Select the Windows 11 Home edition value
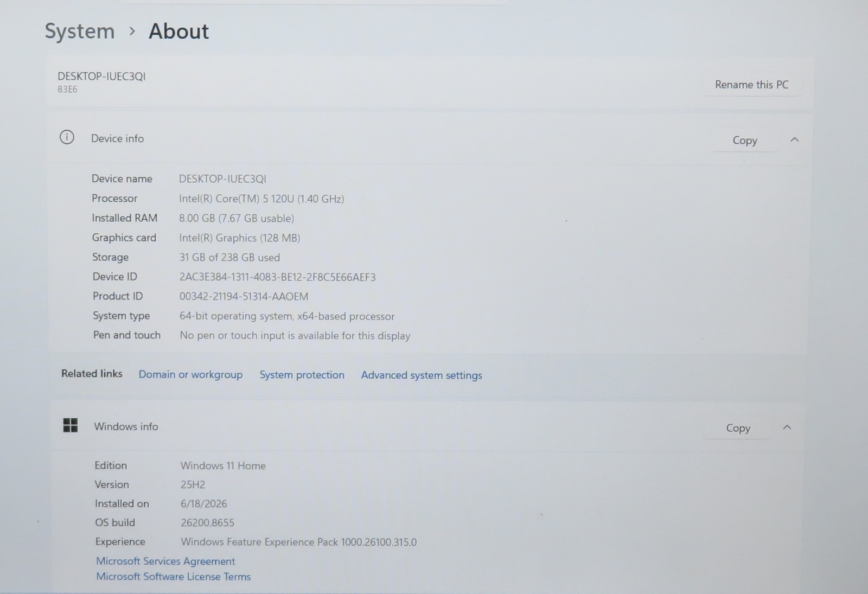This screenshot has height=594, width=868. [223, 465]
